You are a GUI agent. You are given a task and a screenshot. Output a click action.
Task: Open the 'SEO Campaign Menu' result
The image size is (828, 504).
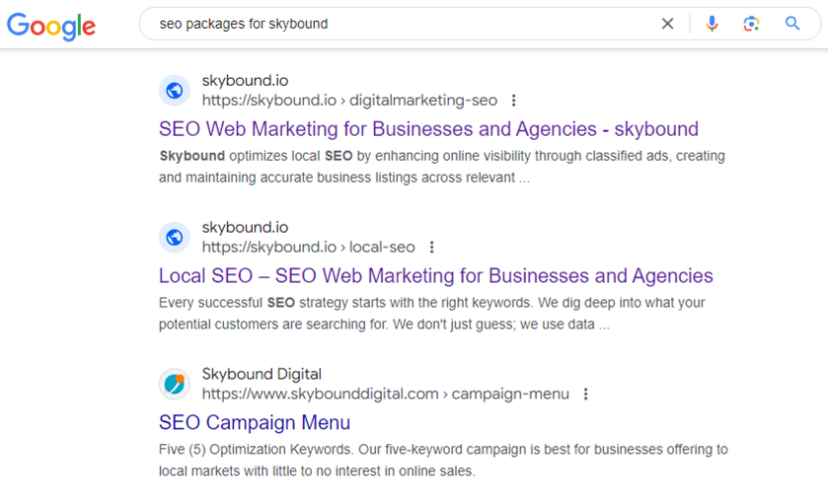pyautogui.click(x=255, y=423)
